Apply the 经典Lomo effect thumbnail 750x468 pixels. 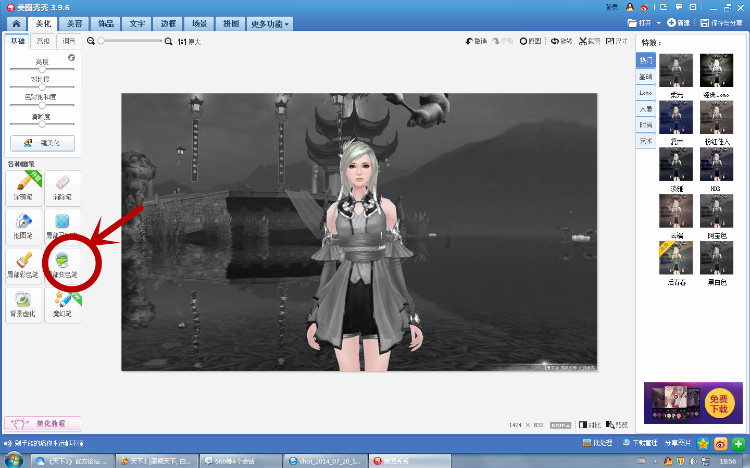tap(717, 70)
